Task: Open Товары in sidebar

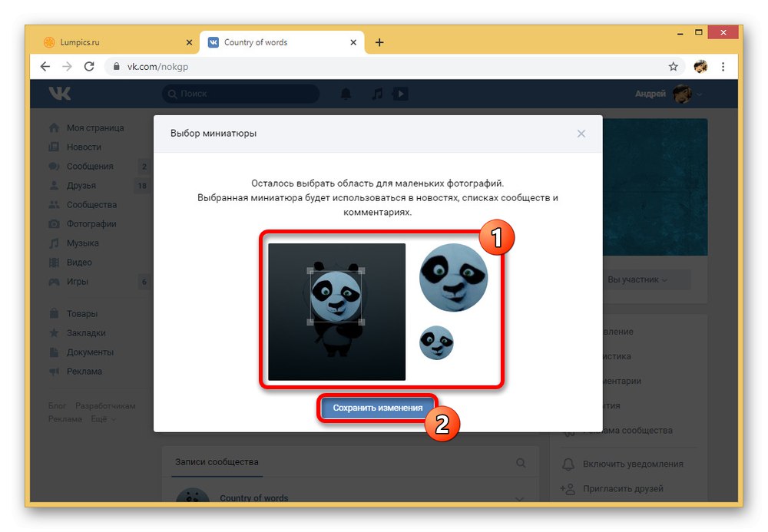Action: (82, 314)
